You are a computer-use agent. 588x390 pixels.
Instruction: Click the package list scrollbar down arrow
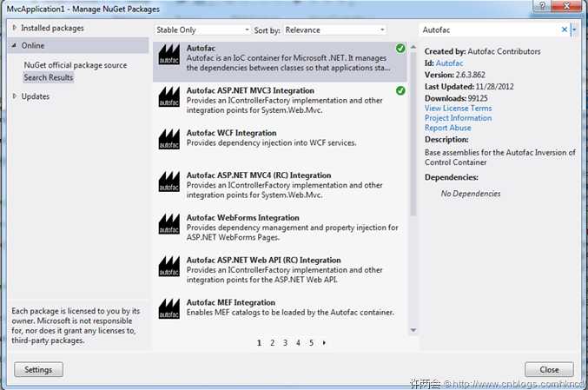413,330
